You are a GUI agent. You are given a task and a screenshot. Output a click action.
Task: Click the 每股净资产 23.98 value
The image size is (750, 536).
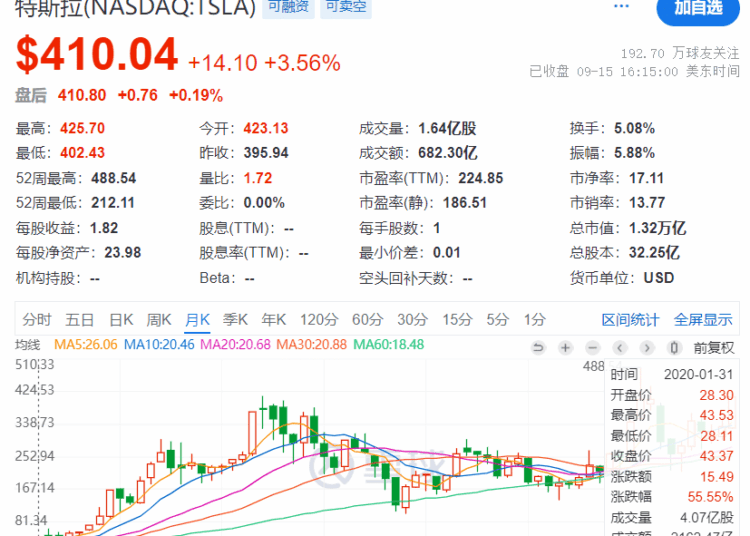click(x=123, y=252)
